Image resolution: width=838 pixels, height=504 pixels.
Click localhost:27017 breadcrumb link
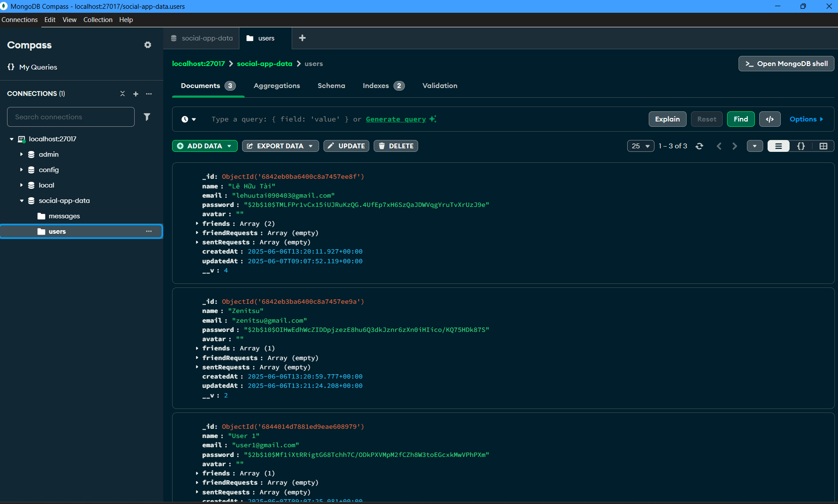pyautogui.click(x=198, y=64)
